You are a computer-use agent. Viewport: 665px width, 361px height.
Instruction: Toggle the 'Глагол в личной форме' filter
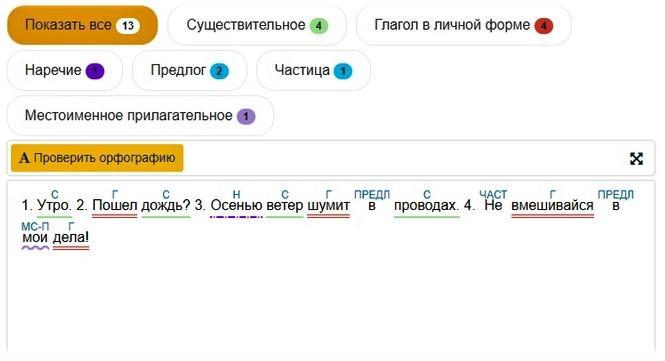[x=464, y=25]
